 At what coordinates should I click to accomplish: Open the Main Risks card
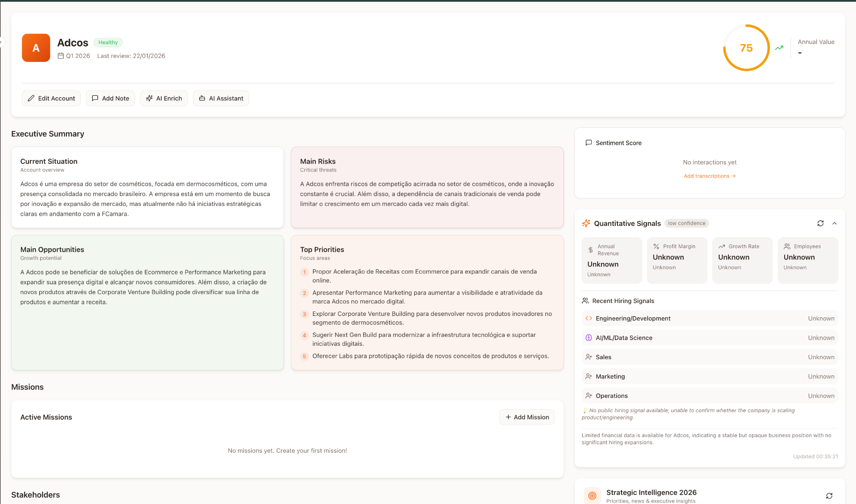click(427, 187)
